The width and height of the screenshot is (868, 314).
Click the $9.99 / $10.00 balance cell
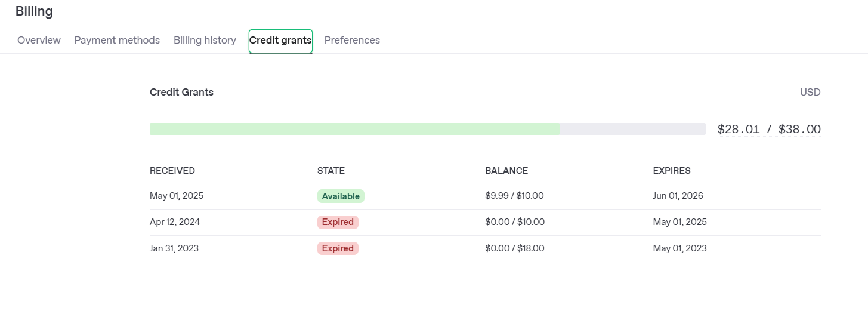pos(514,196)
